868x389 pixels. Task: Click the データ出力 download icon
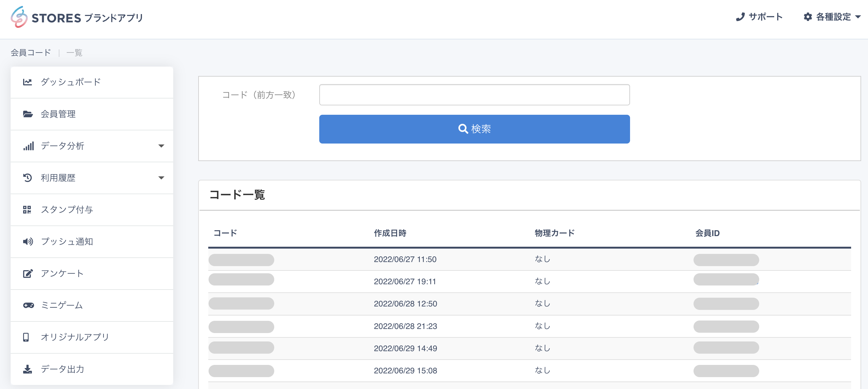27,369
